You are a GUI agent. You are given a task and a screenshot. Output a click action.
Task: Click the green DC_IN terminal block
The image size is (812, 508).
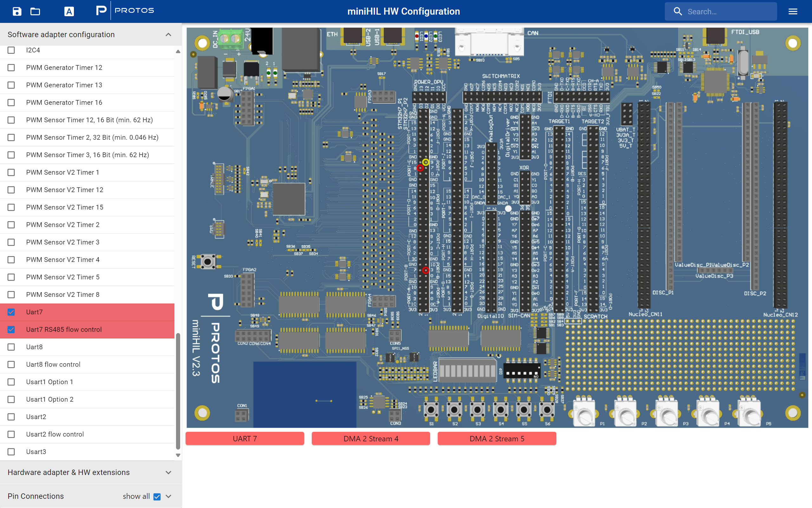coord(231,39)
